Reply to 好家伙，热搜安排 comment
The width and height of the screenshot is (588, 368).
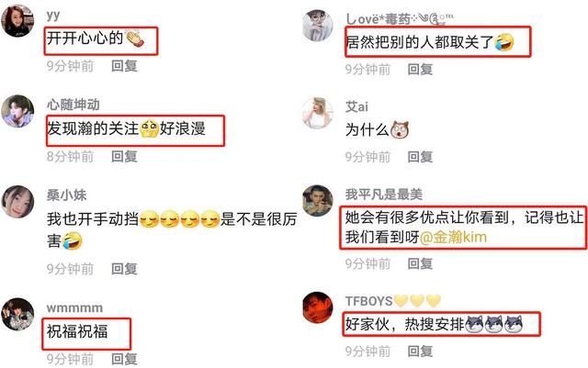(420, 351)
